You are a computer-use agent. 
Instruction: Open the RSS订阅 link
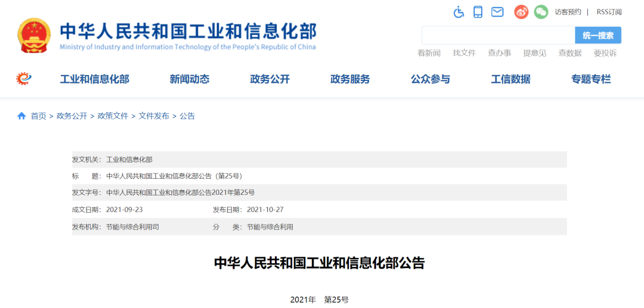609,12
